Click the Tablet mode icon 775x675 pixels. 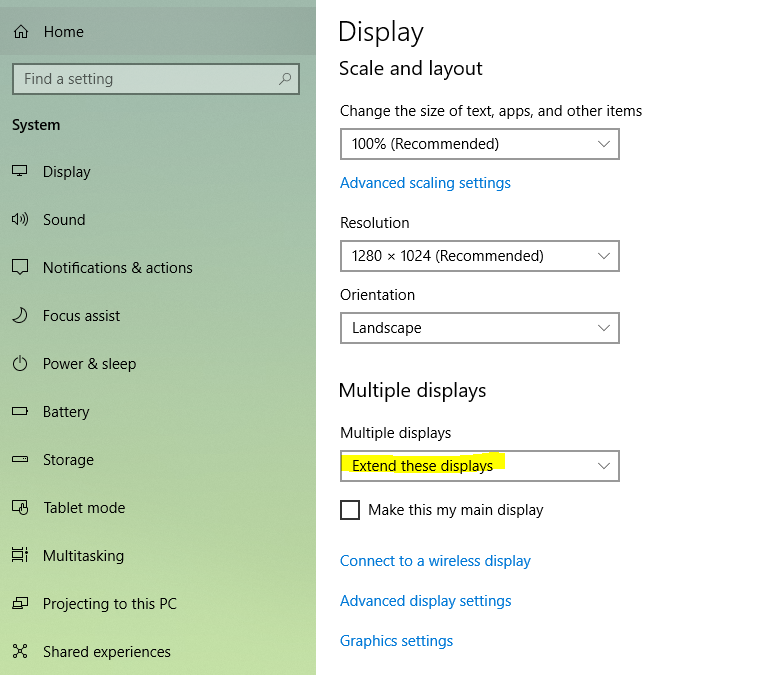(20, 508)
